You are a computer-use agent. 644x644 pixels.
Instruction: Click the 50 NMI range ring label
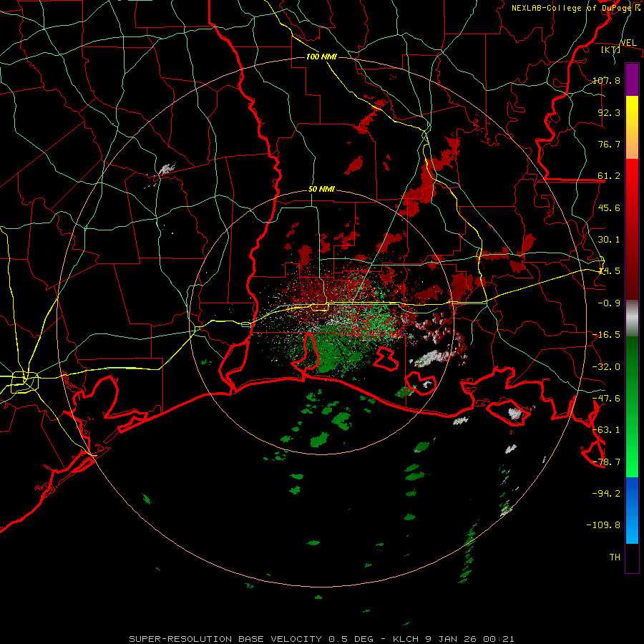[321, 190]
